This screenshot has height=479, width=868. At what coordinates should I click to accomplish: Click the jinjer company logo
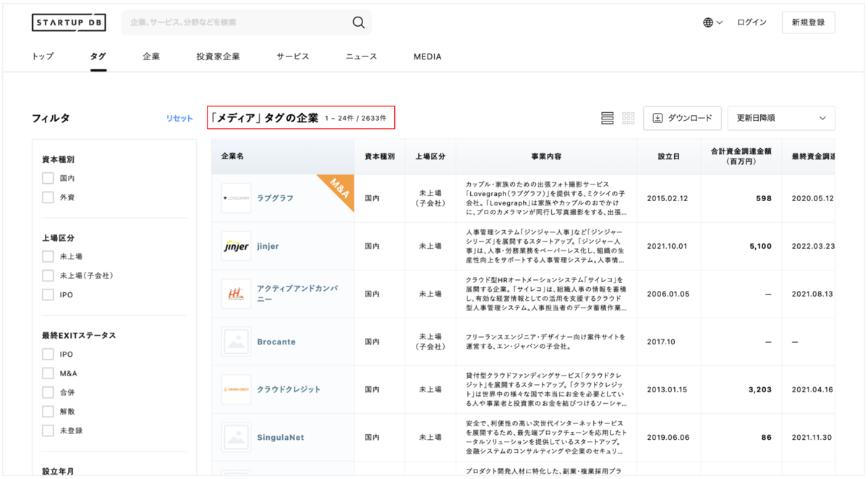tap(237, 246)
